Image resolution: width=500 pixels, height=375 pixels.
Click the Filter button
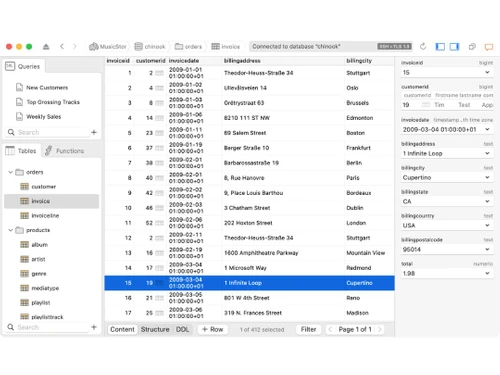[x=308, y=329]
